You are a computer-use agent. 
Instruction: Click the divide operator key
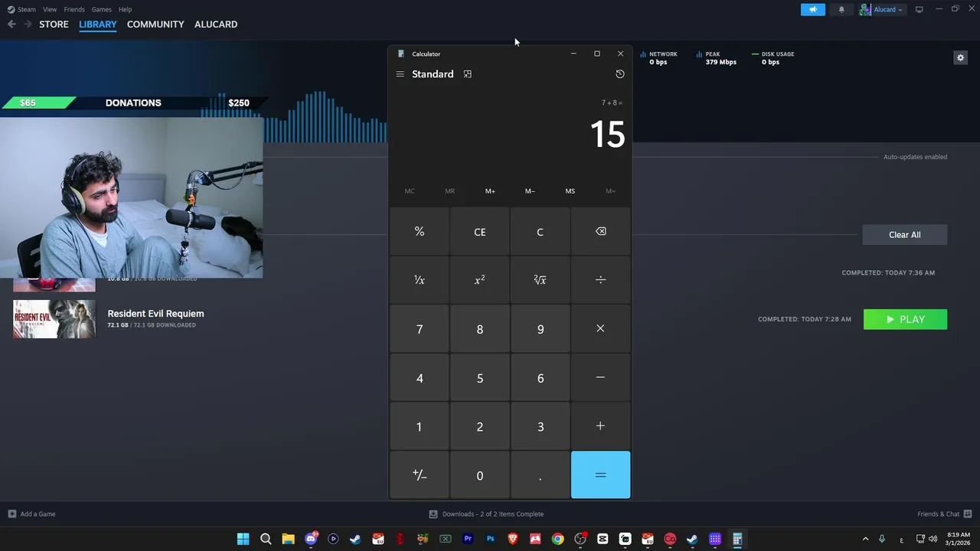(601, 280)
